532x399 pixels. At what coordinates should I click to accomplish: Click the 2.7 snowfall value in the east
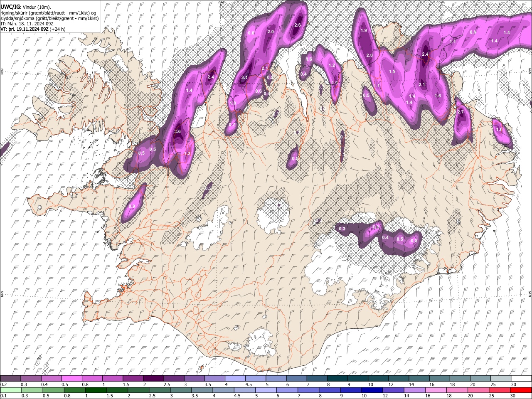(460, 112)
